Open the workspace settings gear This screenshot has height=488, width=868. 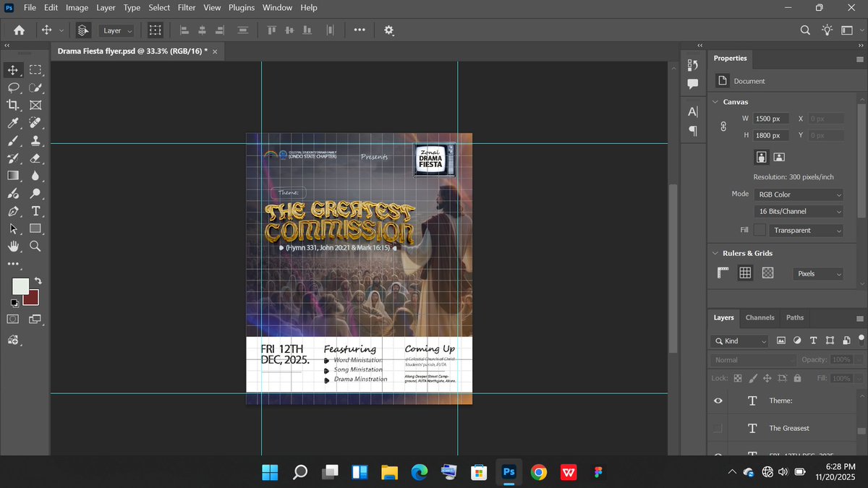click(388, 30)
